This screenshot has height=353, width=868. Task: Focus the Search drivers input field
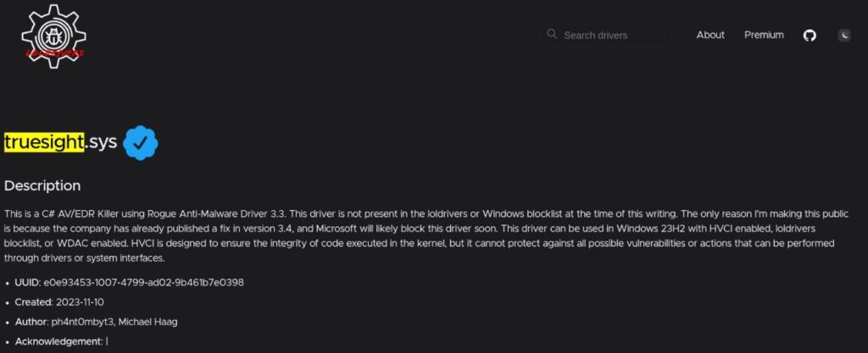614,36
